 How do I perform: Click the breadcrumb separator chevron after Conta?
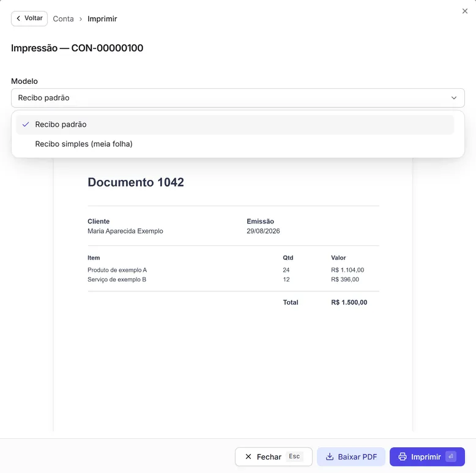[x=81, y=19]
